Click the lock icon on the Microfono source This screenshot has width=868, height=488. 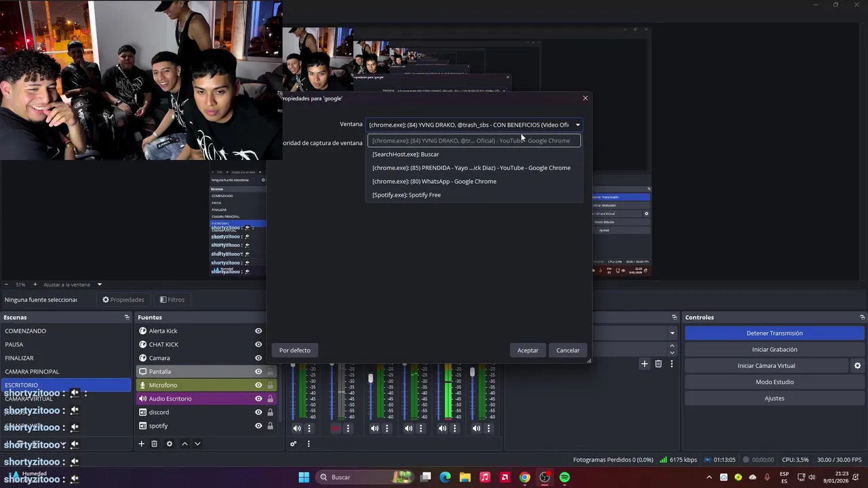pyautogui.click(x=270, y=385)
